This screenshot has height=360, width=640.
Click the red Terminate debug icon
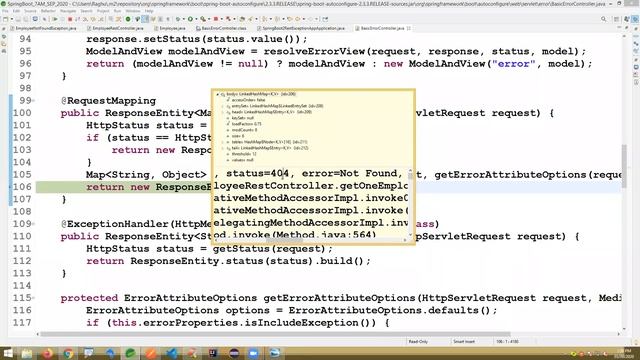pos(70,19)
